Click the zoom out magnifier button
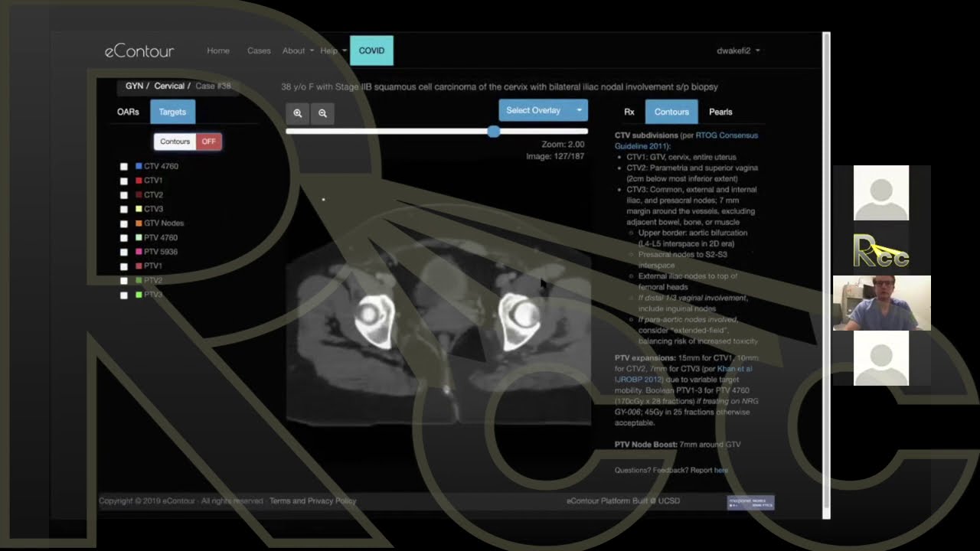980x551 pixels. (322, 113)
